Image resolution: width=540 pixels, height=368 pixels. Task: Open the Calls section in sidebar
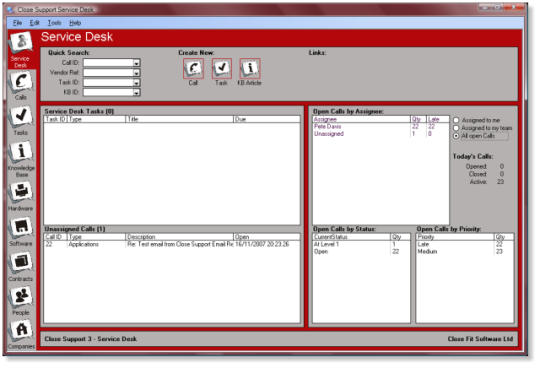pyautogui.click(x=21, y=86)
